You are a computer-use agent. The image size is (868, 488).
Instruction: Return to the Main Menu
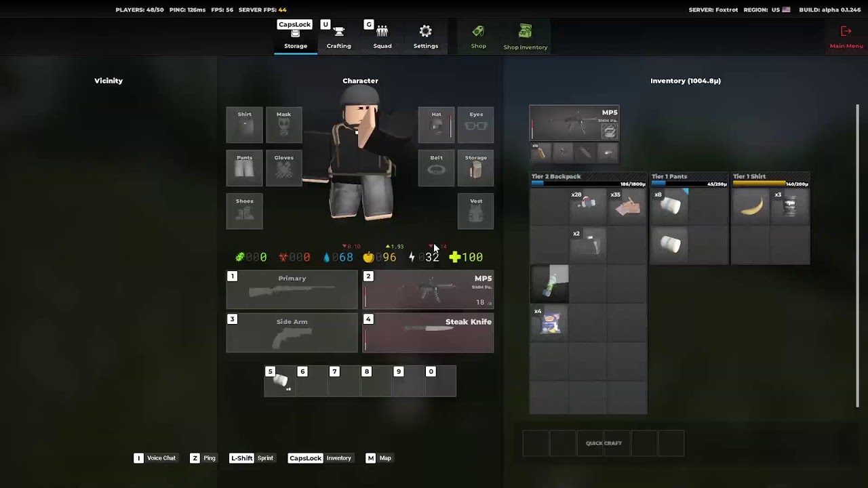click(x=846, y=37)
